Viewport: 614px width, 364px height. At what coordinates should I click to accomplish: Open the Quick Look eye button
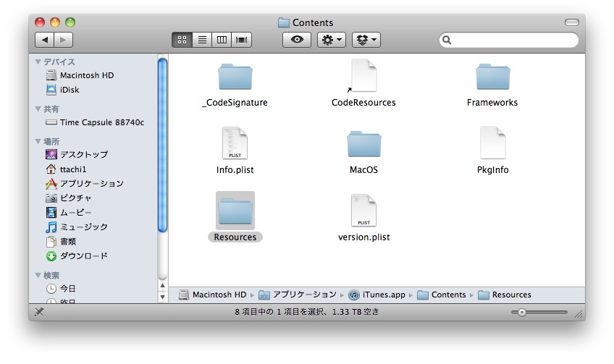296,41
